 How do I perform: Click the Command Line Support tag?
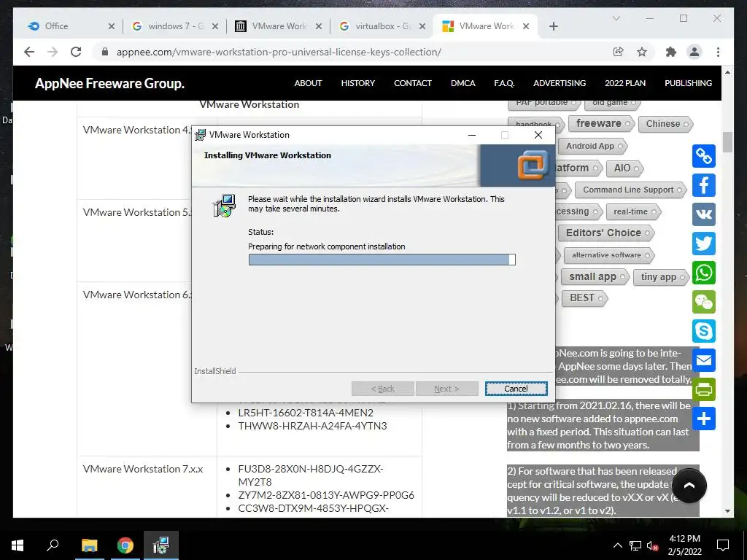point(631,190)
